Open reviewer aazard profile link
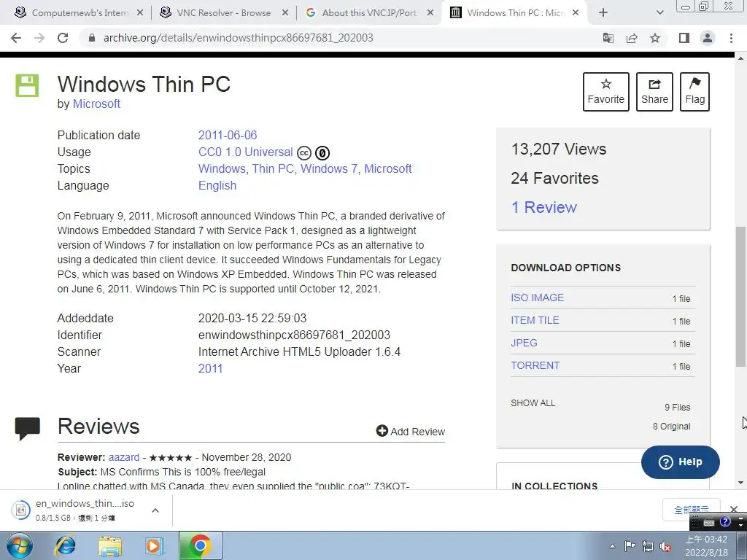747x560 pixels. pyautogui.click(x=124, y=457)
